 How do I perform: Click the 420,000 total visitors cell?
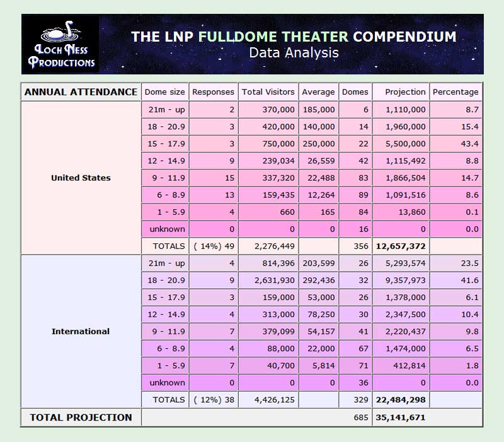(x=268, y=127)
